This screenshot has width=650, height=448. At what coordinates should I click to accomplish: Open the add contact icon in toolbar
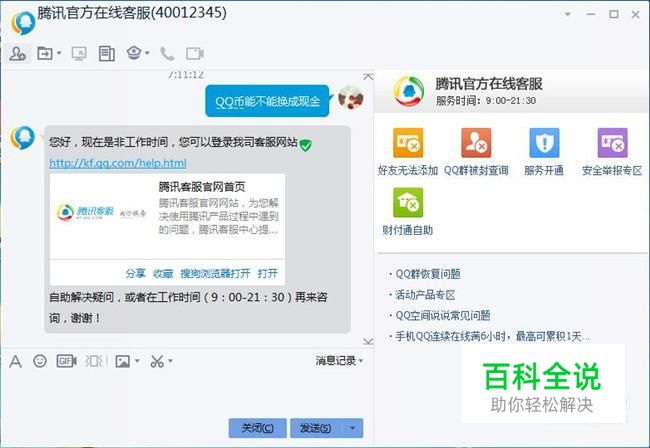[x=17, y=53]
